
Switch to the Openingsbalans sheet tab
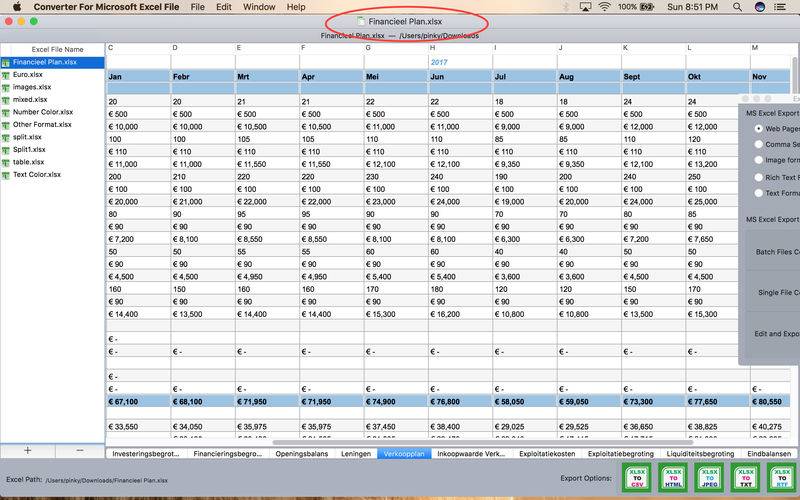tap(302, 454)
